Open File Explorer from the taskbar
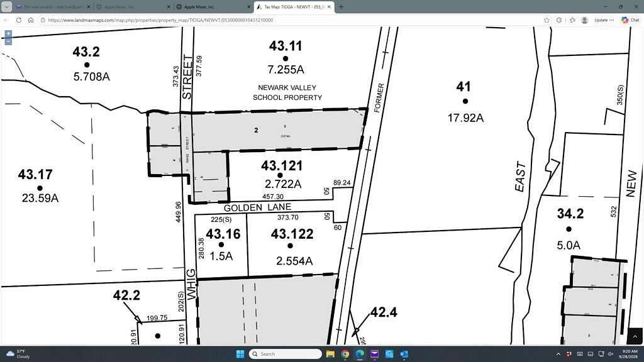Screen dimensions: 644x362 (x=330, y=354)
